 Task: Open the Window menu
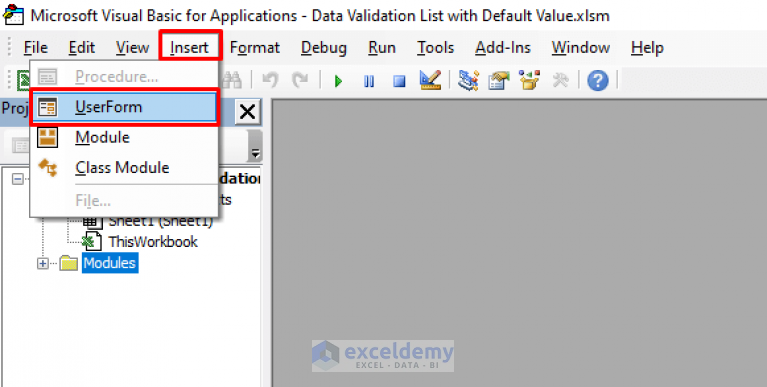pos(581,47)
